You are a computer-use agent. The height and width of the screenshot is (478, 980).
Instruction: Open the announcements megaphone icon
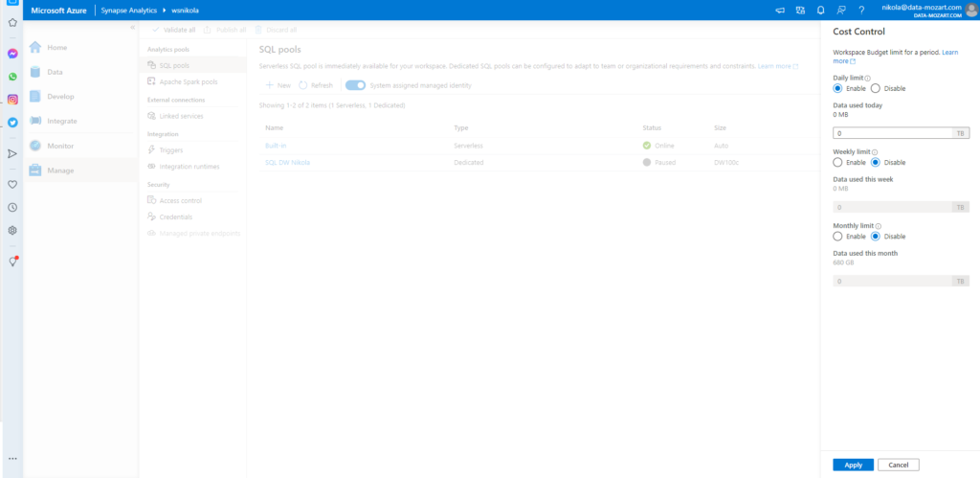779,10
